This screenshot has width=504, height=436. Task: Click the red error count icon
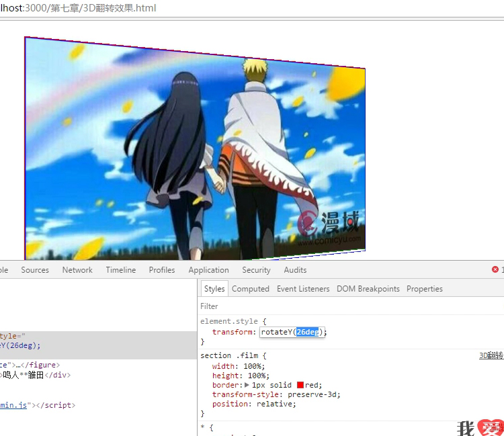tap(495, 269)
